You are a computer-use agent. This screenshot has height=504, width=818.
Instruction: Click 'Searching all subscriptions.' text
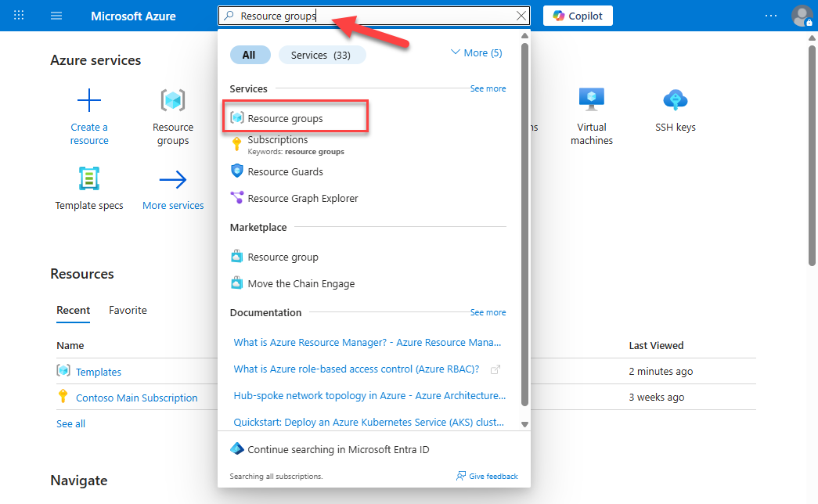pos(276,477)
